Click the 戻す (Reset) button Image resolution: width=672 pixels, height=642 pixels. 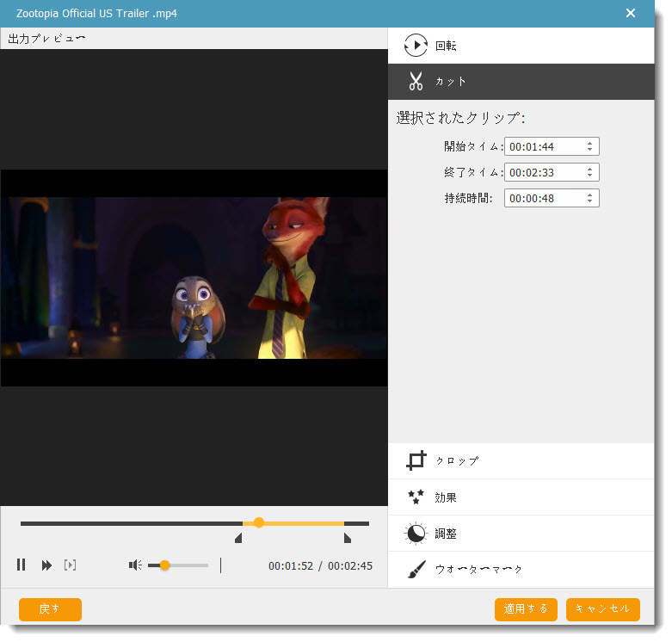(50, 609)
